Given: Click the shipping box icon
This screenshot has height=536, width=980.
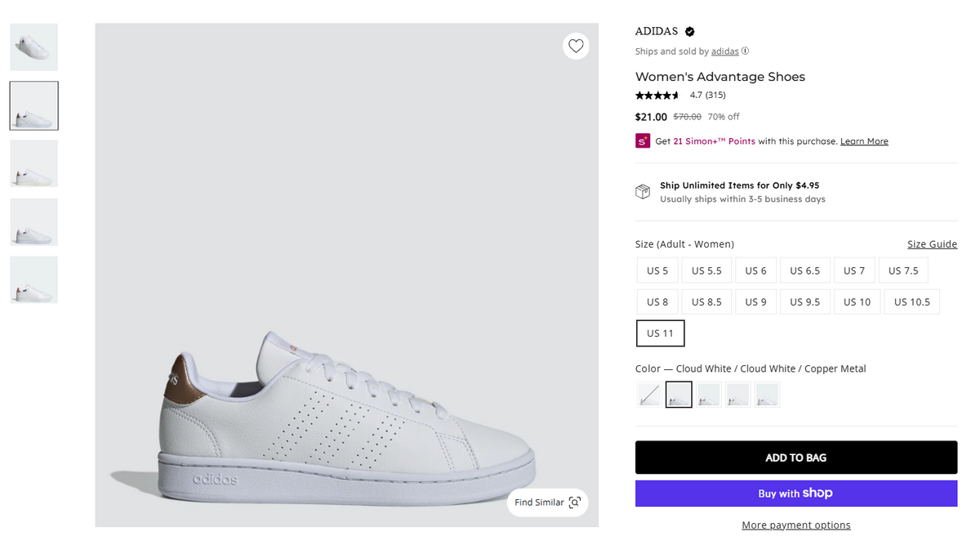Looking at the screenshot, I should pyautogui.click(x=644, y=191).
